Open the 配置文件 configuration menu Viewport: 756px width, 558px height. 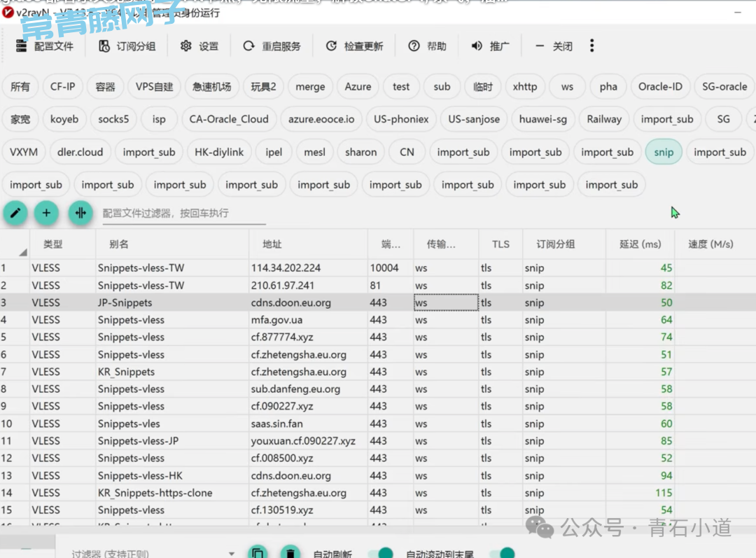(x=44, y=46)
